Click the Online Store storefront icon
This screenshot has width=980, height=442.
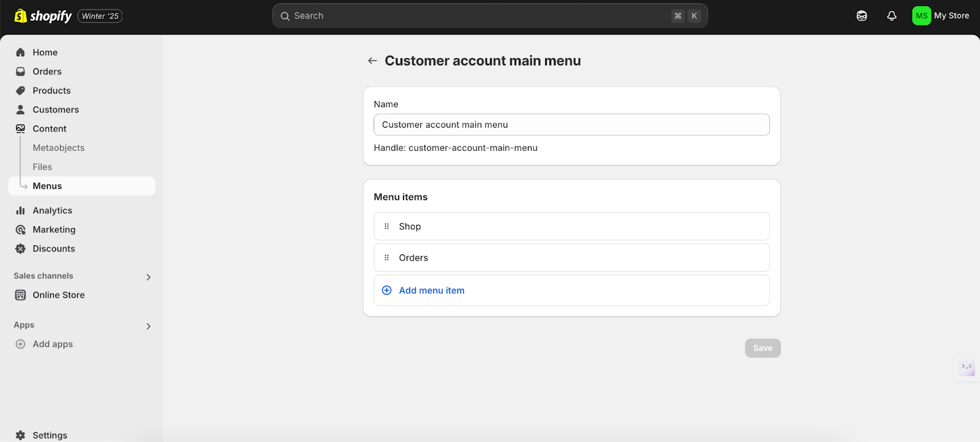click(20, 295)
